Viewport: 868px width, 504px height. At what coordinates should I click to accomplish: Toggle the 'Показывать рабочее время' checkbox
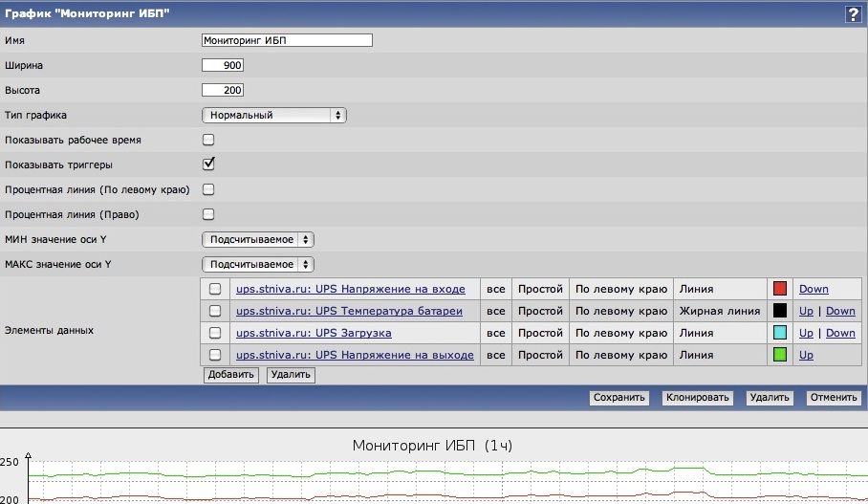(x=208, y=141)
